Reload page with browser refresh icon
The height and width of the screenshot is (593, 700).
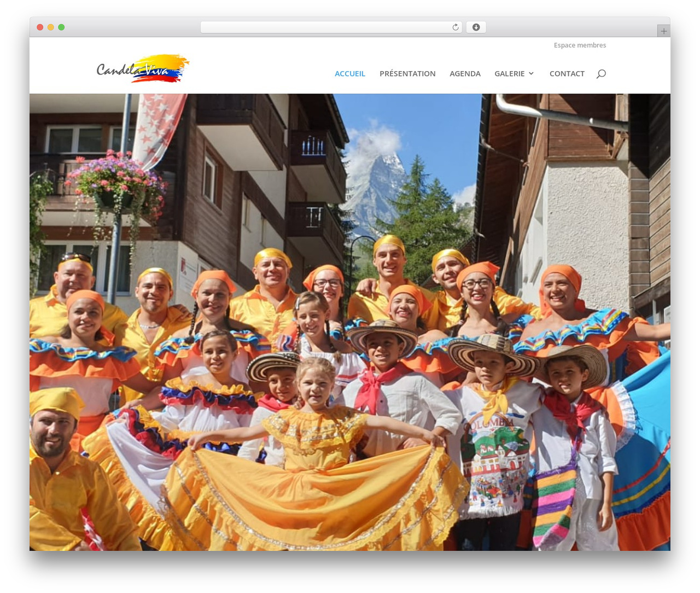coord(455,27)
